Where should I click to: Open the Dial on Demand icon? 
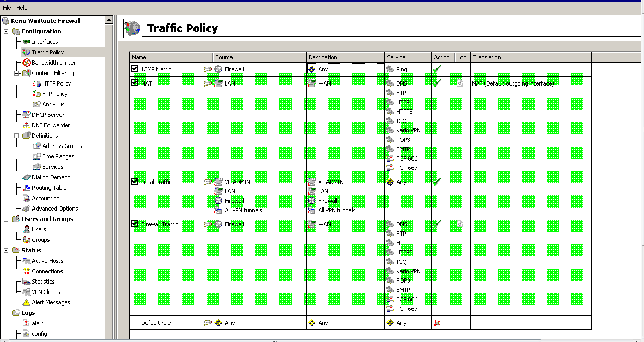pyautogui.click(x=27, y=177)
